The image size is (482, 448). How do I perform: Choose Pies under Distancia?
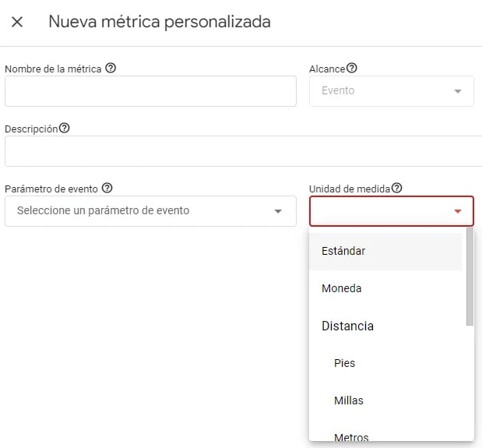385,363
